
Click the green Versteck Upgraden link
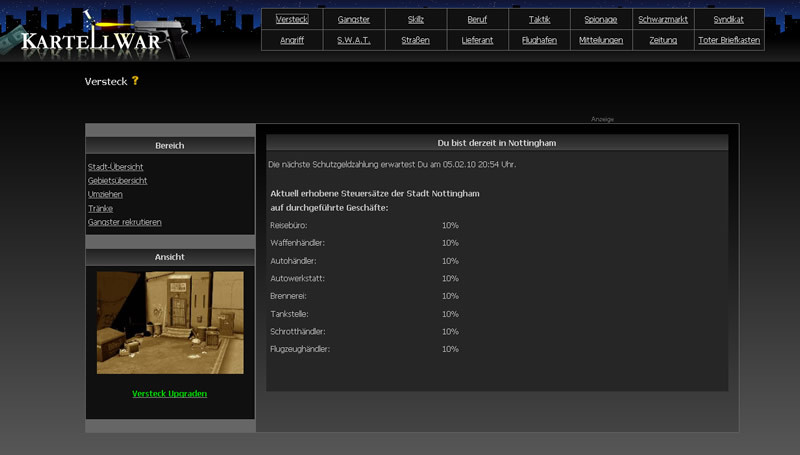coord(170,394)
